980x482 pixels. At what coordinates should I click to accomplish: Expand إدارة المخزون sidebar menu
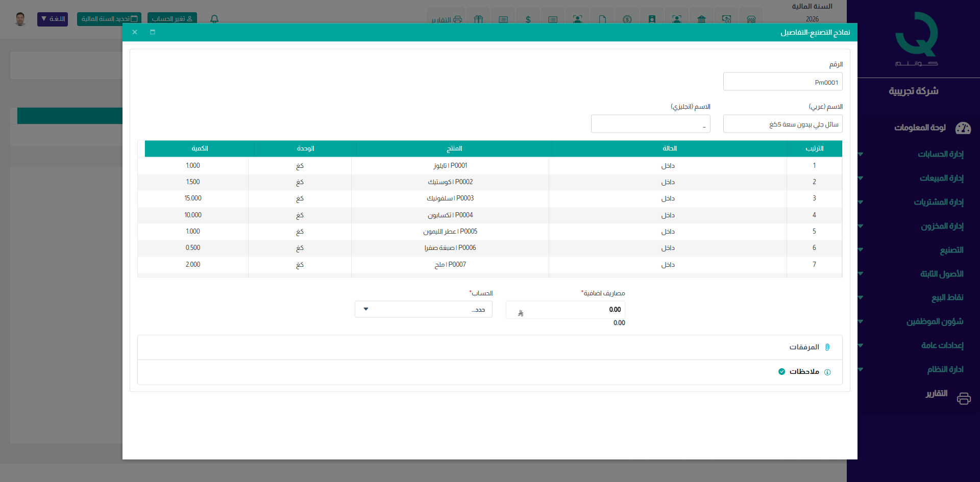point(942,226)
